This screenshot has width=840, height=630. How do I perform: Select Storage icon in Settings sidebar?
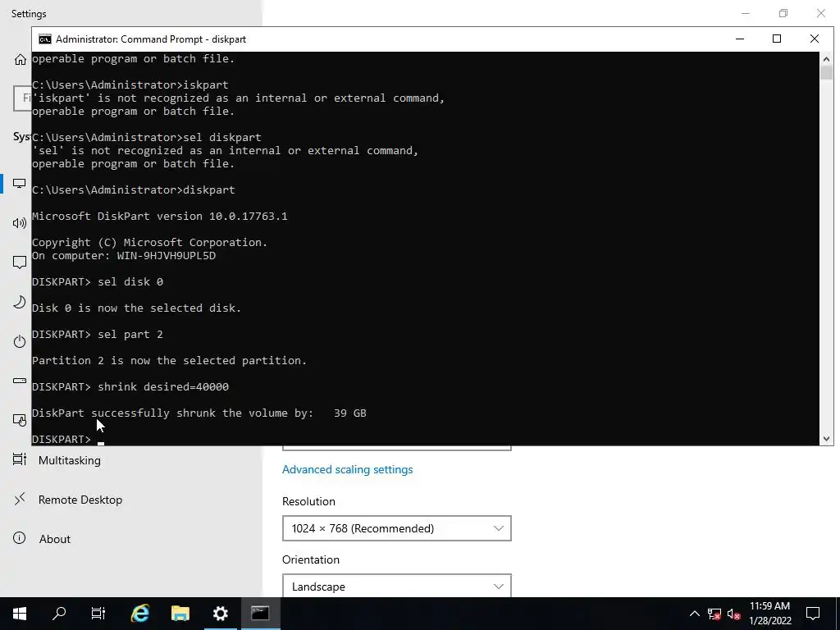20,381
